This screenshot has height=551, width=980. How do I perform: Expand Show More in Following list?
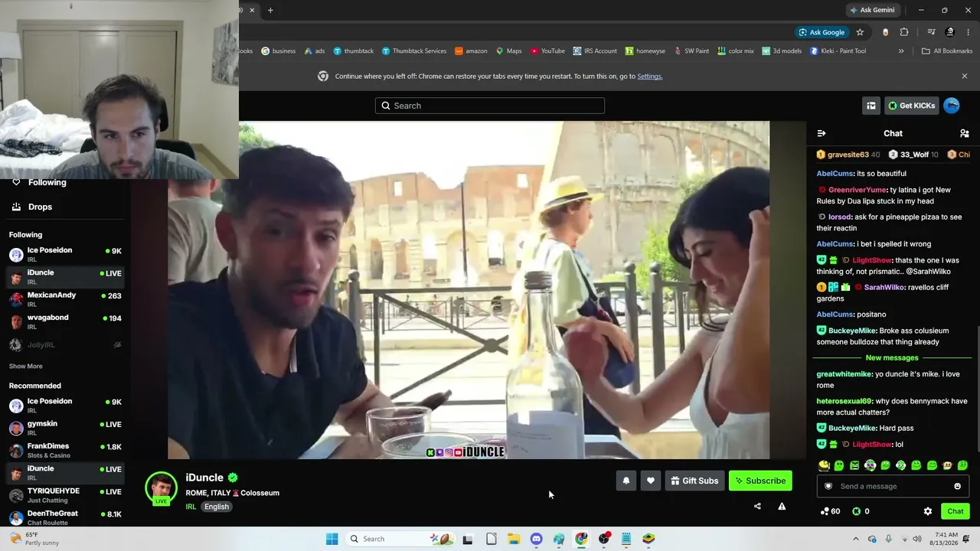coord(25,367)
